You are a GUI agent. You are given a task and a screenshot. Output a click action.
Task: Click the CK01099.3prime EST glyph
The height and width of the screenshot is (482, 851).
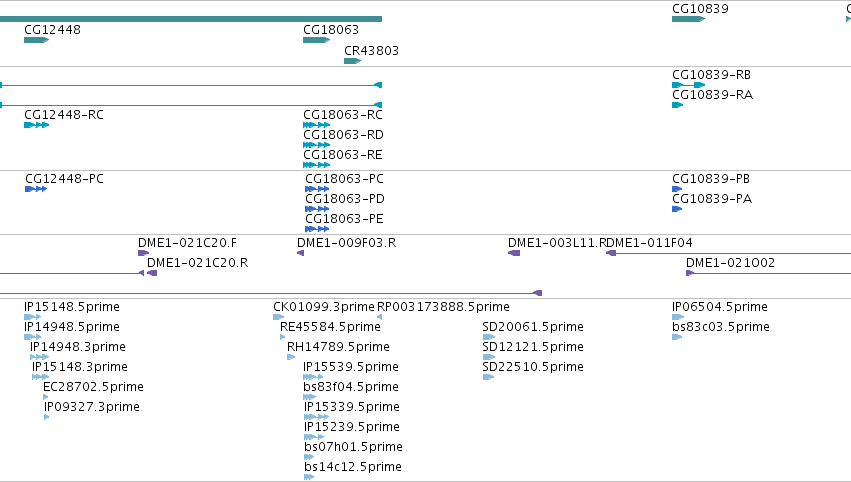[278, 317]
